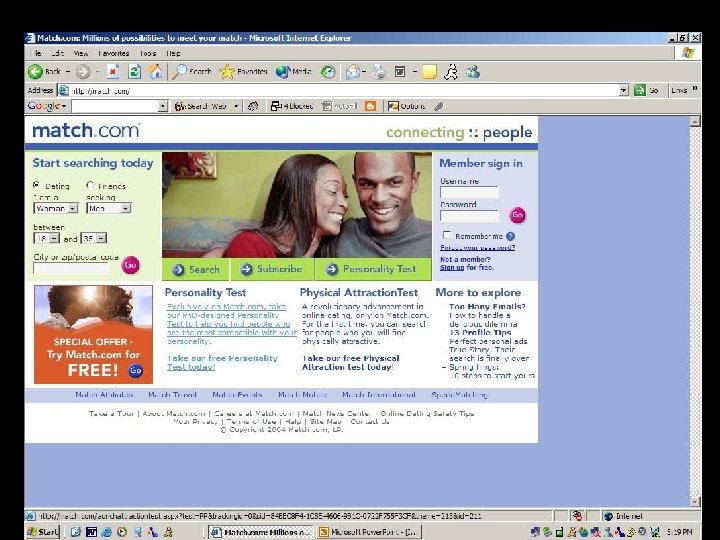Switch to Microsoft PowerPoint in taskbar
Screen dimensions: 720x540
(x=369, y=532)
